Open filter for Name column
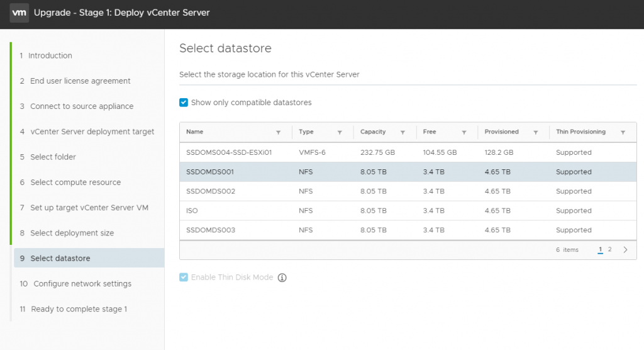The image size is (644, 350). coord(279,132)
